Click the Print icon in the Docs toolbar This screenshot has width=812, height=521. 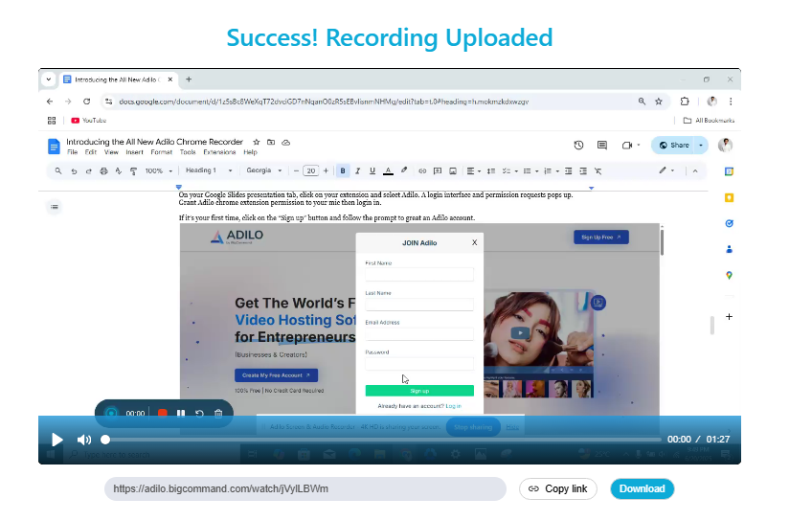(103, 170)
